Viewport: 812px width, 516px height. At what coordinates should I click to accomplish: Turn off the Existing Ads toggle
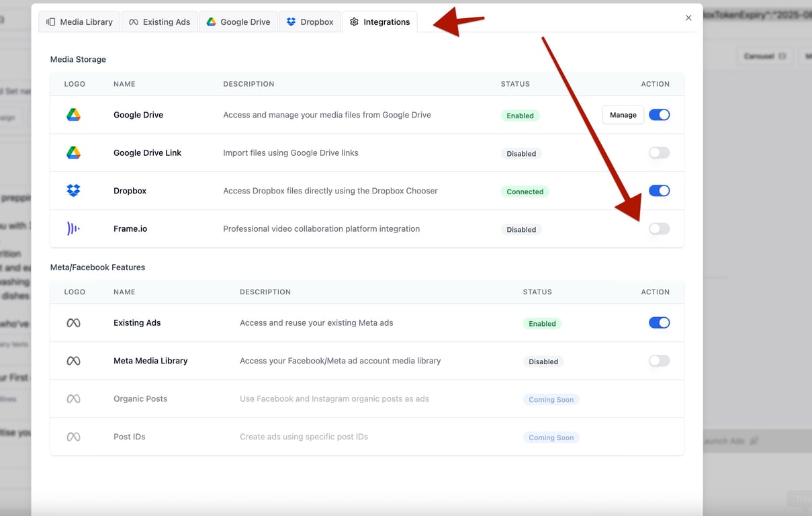660,323
